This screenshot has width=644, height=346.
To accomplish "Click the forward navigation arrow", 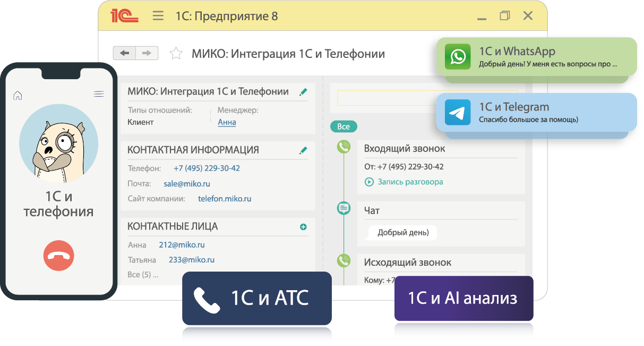I will (147, 53).
